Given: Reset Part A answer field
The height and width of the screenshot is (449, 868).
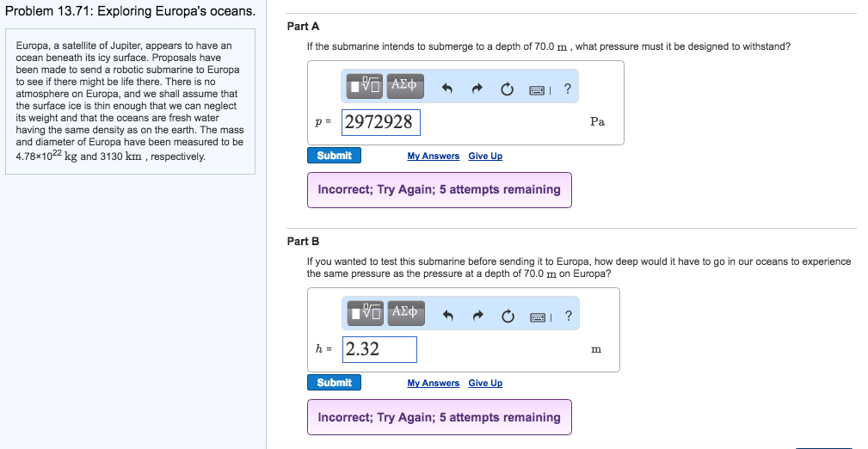Looking at the screenshot, I should pyautogui.click(x=507, y=89).
